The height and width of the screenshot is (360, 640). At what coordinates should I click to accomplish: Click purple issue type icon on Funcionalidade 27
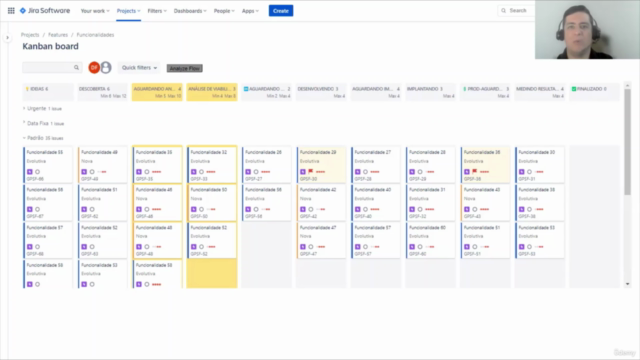(x=358, y=172)
